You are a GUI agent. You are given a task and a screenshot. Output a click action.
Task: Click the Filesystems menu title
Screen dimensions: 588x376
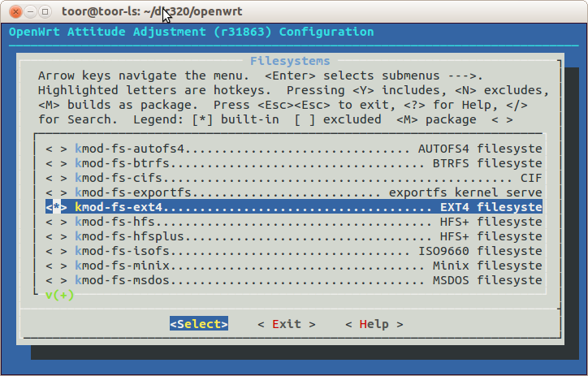[x=290, y=61]
